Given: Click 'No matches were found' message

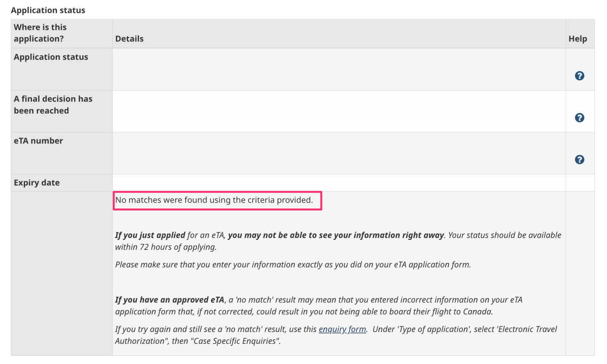Looking at the screenshot, I should click(214, 200).
